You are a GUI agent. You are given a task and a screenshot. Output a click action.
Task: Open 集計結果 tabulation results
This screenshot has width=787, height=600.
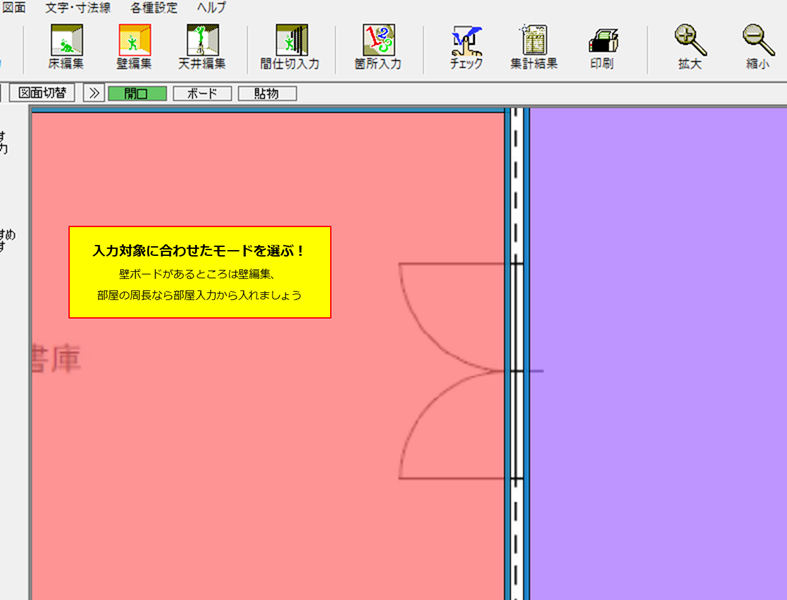pos(532,47)
